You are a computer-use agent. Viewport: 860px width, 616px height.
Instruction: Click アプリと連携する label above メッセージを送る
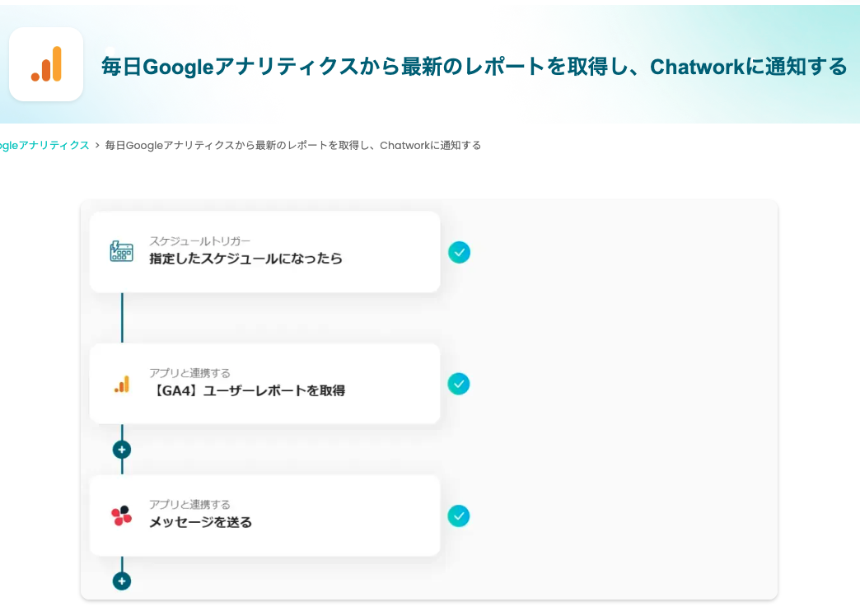(x=189, y=504)
